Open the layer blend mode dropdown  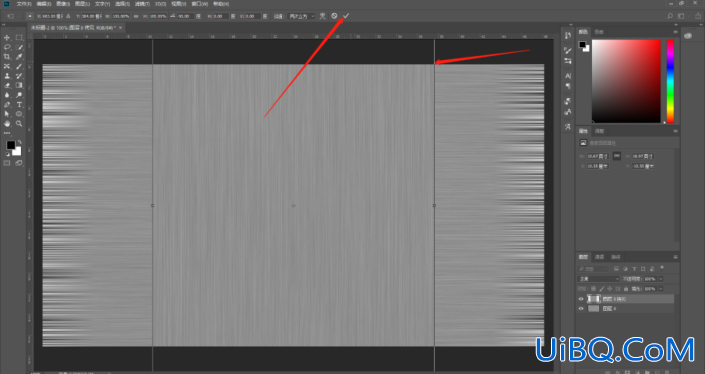598,279
